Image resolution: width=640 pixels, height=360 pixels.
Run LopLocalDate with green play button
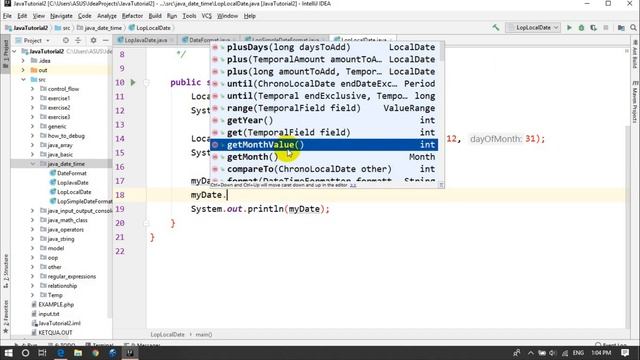[x=569, y=28]
